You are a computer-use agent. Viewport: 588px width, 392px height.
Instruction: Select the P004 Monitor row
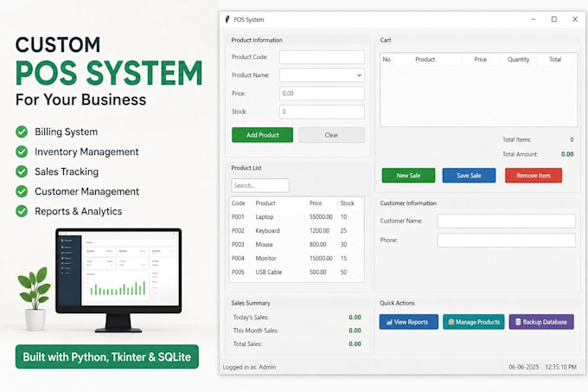tap(297, 259)
